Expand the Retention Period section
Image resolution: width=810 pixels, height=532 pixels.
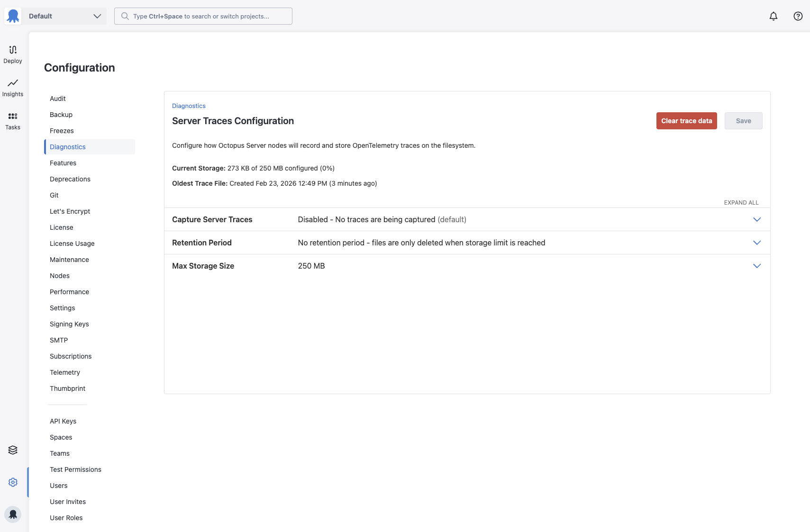[x=756, y=243]
